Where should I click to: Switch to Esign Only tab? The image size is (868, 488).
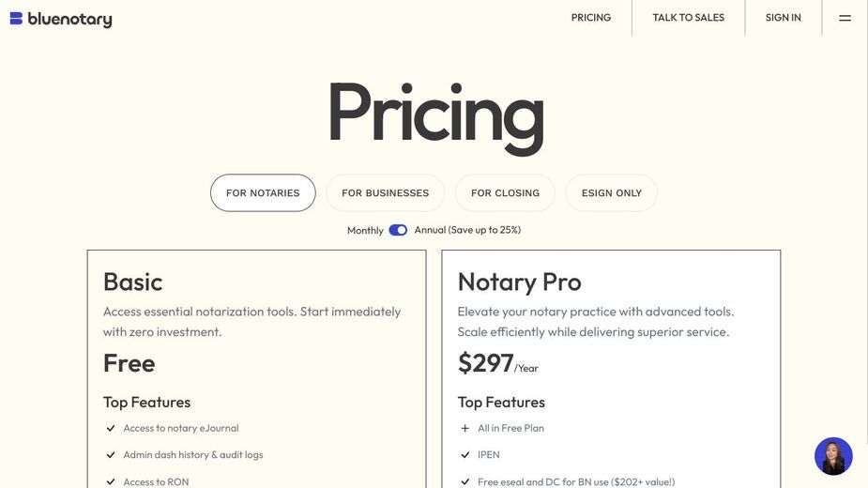click(x=612, y=192)
